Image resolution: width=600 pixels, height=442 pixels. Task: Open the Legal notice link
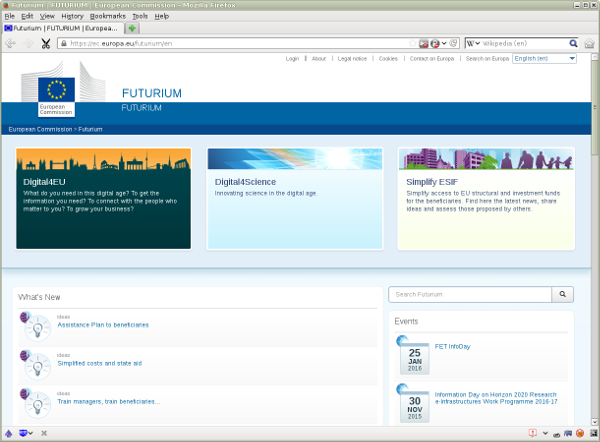tap(352, 59)
